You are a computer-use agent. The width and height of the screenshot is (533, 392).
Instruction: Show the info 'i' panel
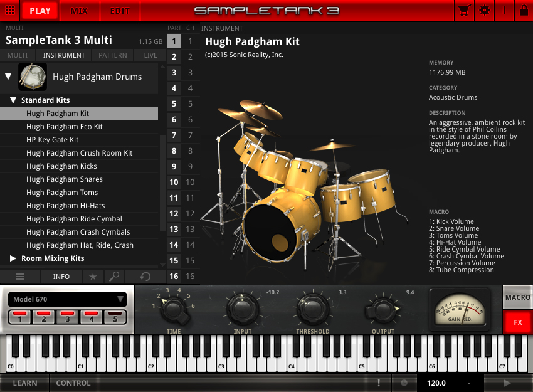pyautogui.click(x=504, y=11)
